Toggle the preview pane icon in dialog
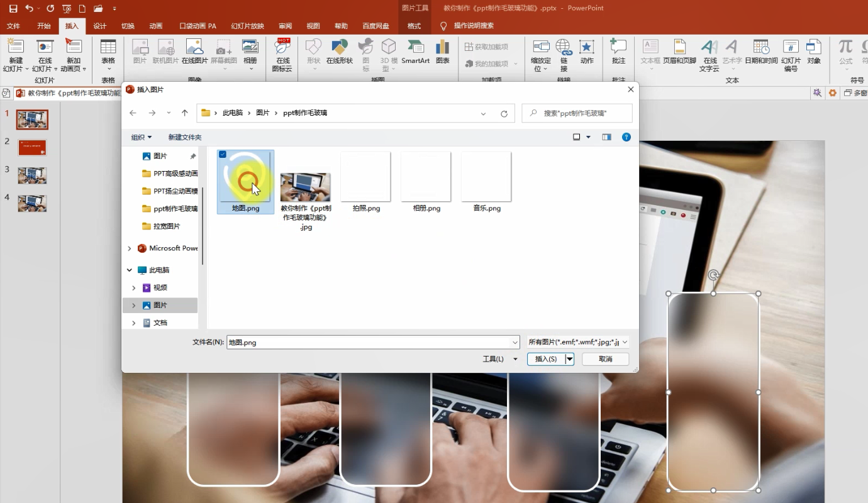The height and width of the screenshot is (503, 868). point(606,137)
